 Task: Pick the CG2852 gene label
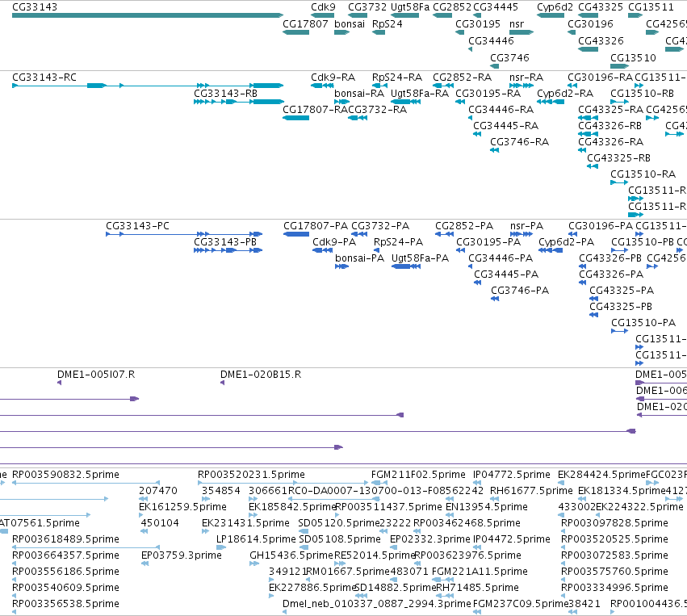point(452,7)
